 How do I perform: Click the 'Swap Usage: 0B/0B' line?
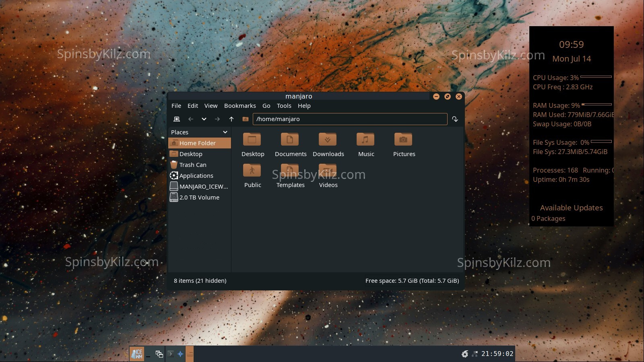(562, 124)
